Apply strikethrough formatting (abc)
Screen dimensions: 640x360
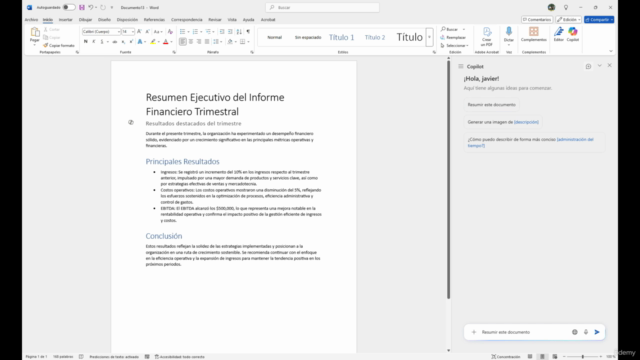115,42
